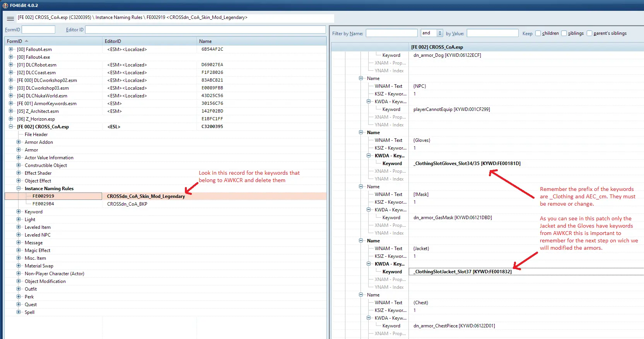Click the FO4Edit app icon in title bar
The image size is (644, 339).
(x=5, y=5)
